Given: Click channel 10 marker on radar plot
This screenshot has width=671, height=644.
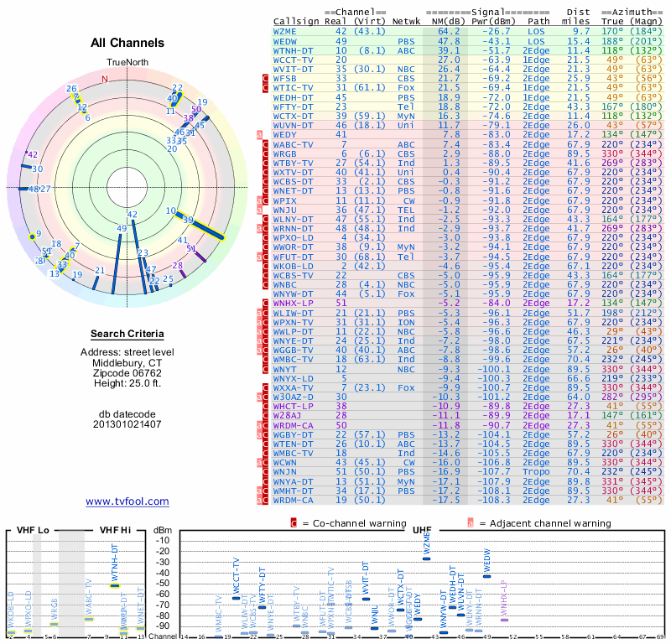Looking at the screenshot, I should tap(171, 210).
